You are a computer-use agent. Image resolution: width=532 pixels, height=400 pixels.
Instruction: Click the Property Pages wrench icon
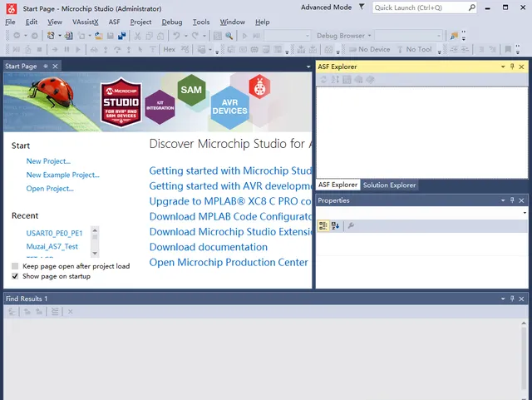coord(351,226)
